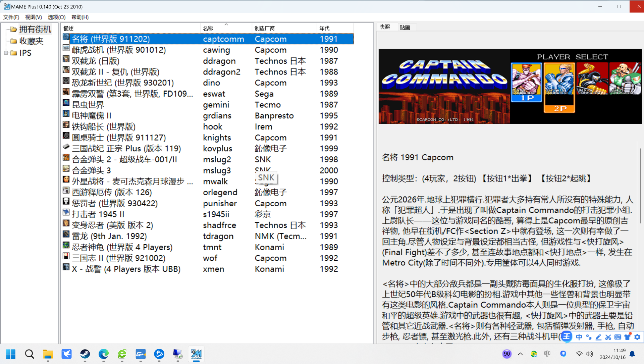
Task: Click the Captain Commando snapshot image
Action: tap(510, 87)
